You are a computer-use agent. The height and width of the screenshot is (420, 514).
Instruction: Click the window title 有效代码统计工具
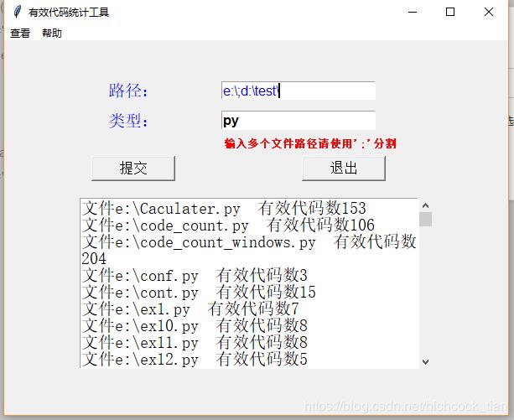(69, 13)
